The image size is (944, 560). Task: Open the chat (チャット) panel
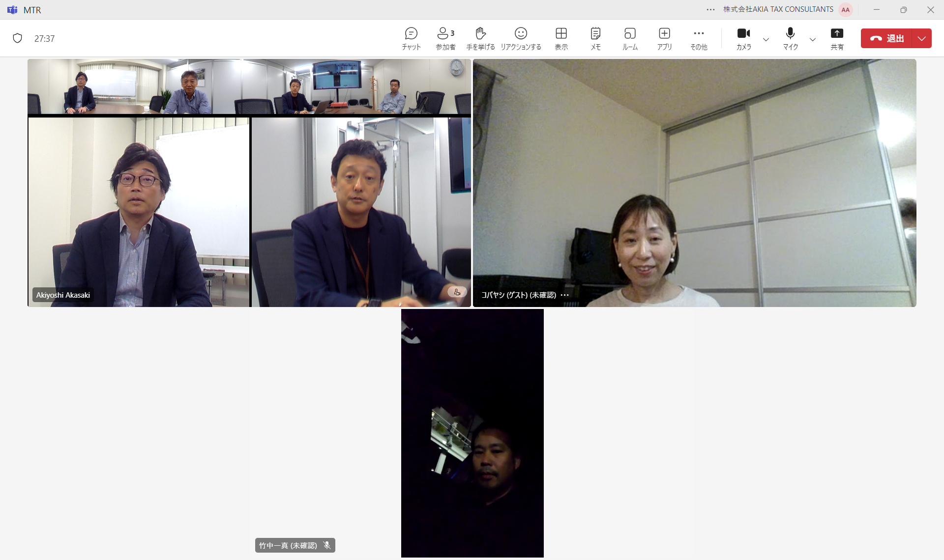(411, 39)
